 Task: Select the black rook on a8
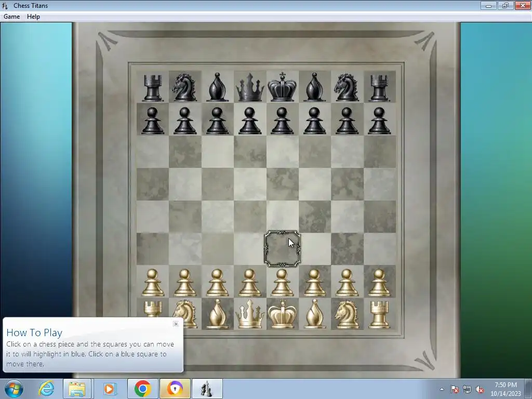(153, 88)
